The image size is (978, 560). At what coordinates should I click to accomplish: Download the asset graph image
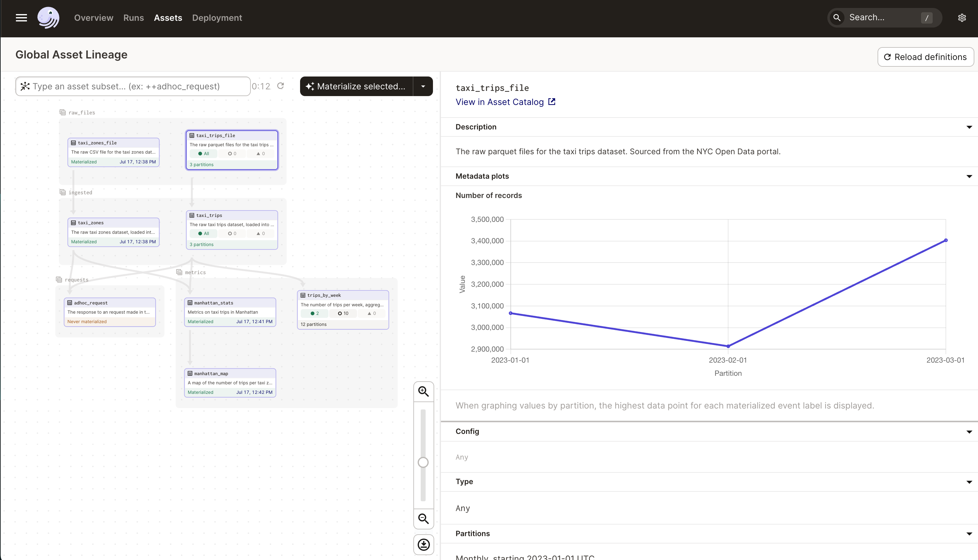click(423, 545)
